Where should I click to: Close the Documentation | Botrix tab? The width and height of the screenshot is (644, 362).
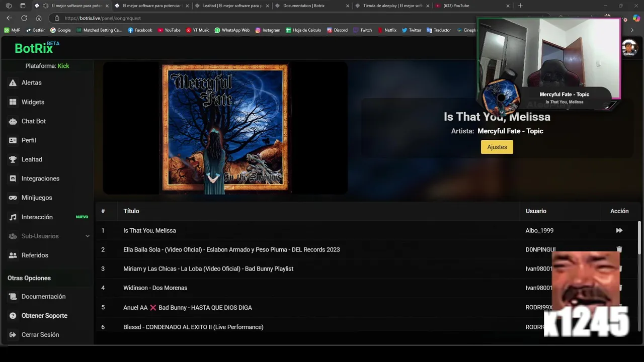point(347,6)
